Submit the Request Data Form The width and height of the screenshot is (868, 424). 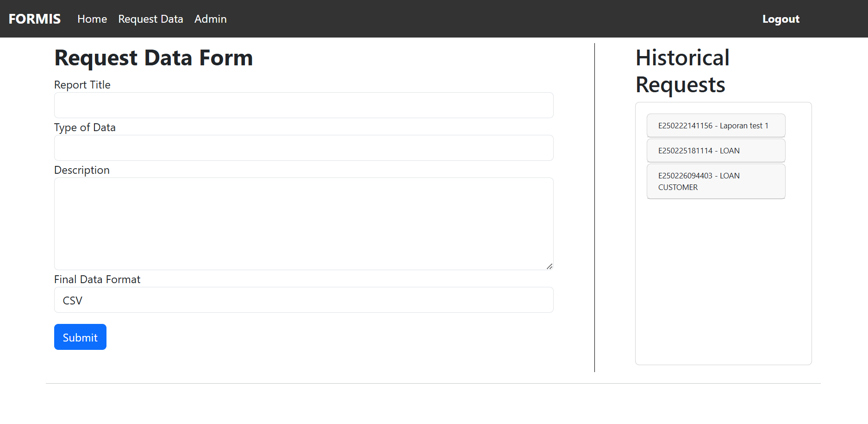[x=80, y=337]
